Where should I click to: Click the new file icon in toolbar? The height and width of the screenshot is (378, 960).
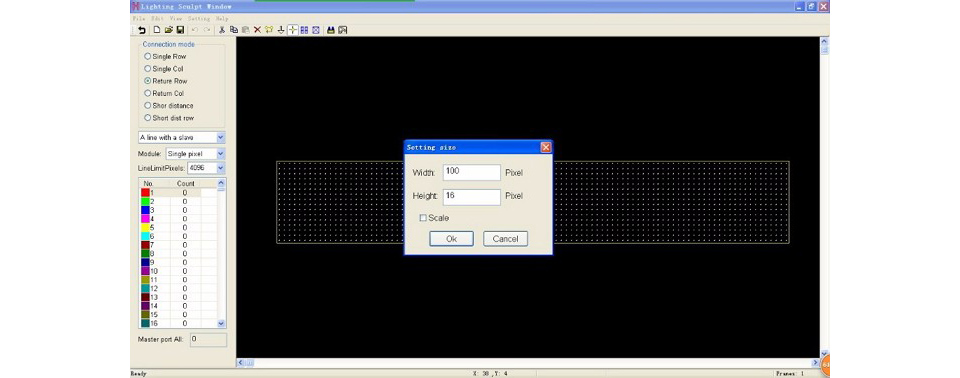pos(157,29)
